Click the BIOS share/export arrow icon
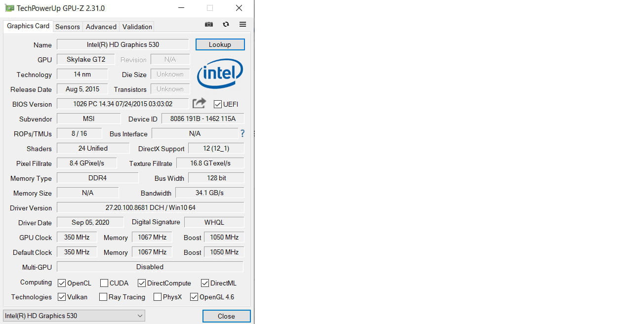 tap(199, 103)
